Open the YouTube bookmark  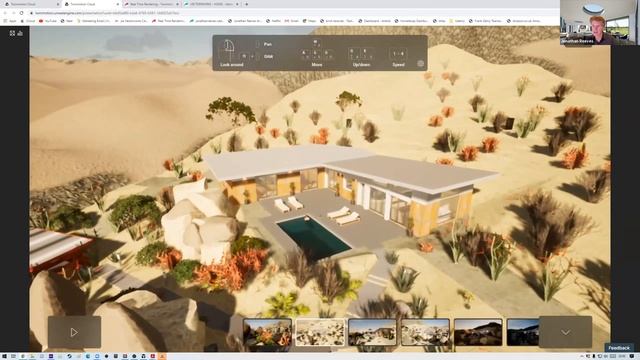coord(48,21)
